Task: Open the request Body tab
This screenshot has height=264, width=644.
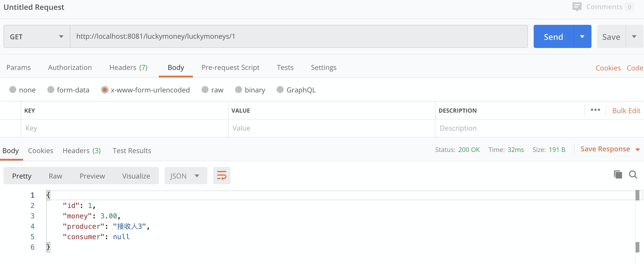Action: (x=176, y=67)
